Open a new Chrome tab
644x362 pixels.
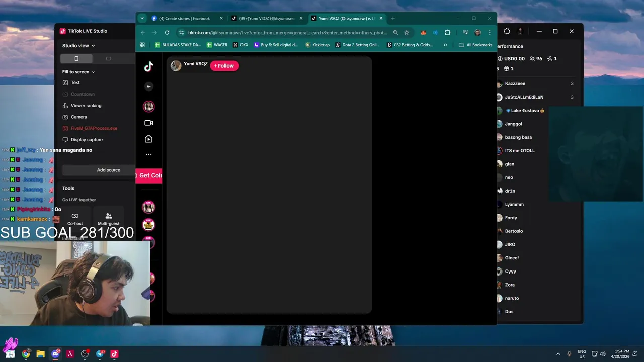393,18
